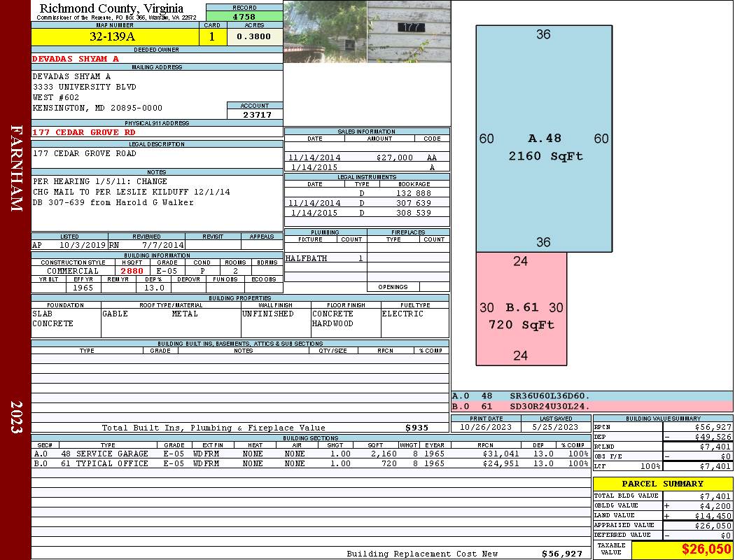This screenshot has height=560, width=735.
Task: Click the green record number 4758 field
Action: [x=244, y=16]
